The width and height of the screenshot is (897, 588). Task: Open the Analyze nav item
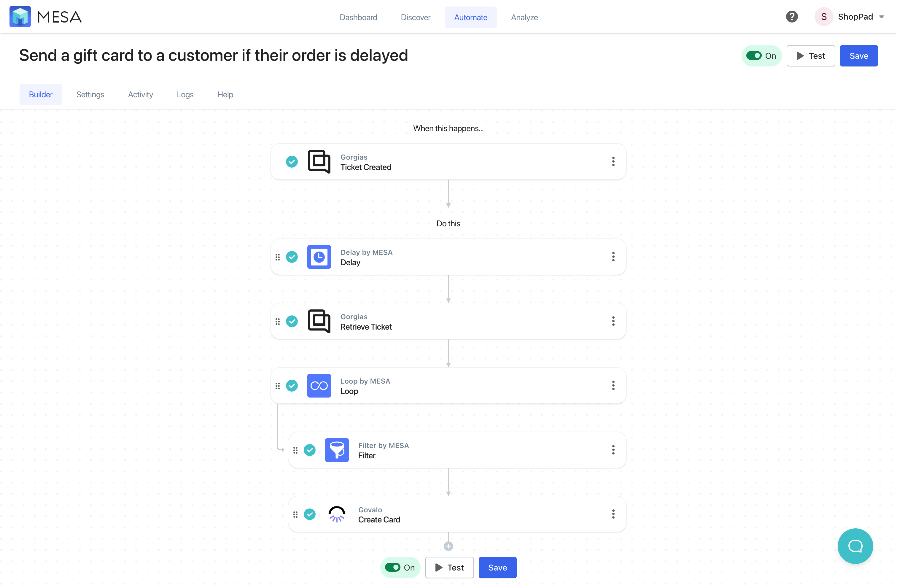pos(524,17)
